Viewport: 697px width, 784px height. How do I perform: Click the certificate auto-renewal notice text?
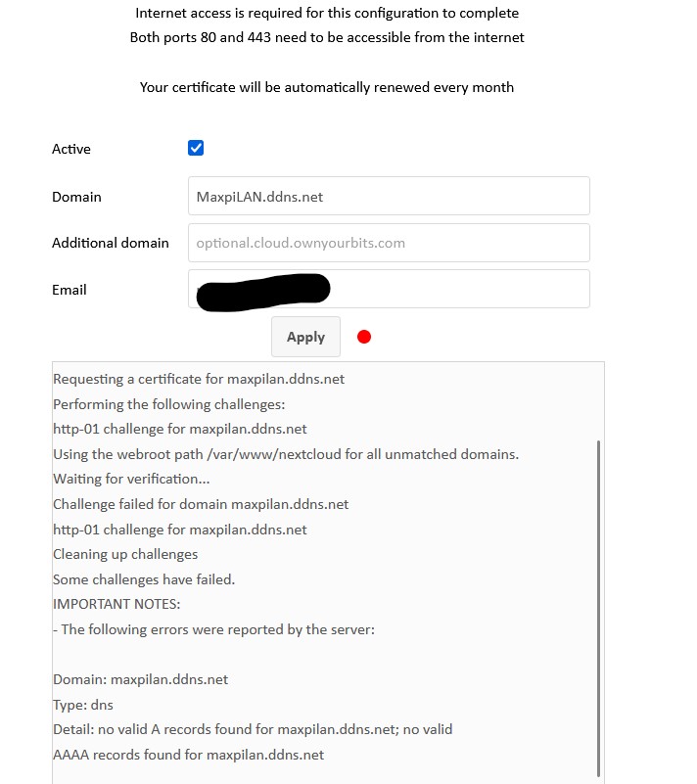[327, 87]
